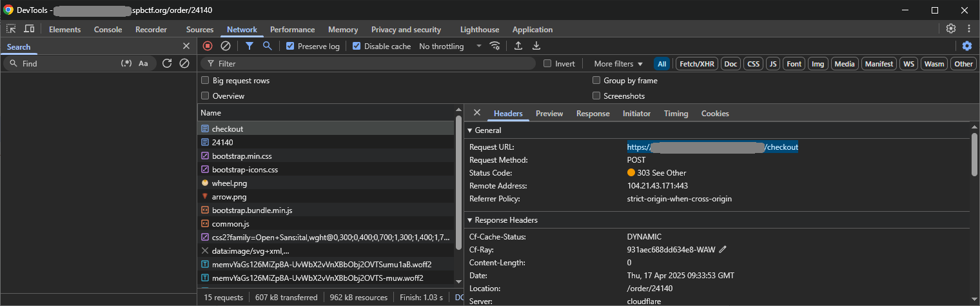Disable the Preserve log checkbox
The image size is (980, 306).
pyautogui.click(x=290, y=46)
